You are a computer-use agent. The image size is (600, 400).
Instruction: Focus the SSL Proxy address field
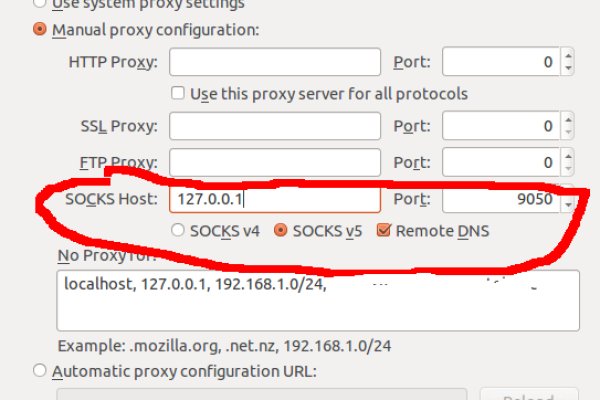[275, 126]
